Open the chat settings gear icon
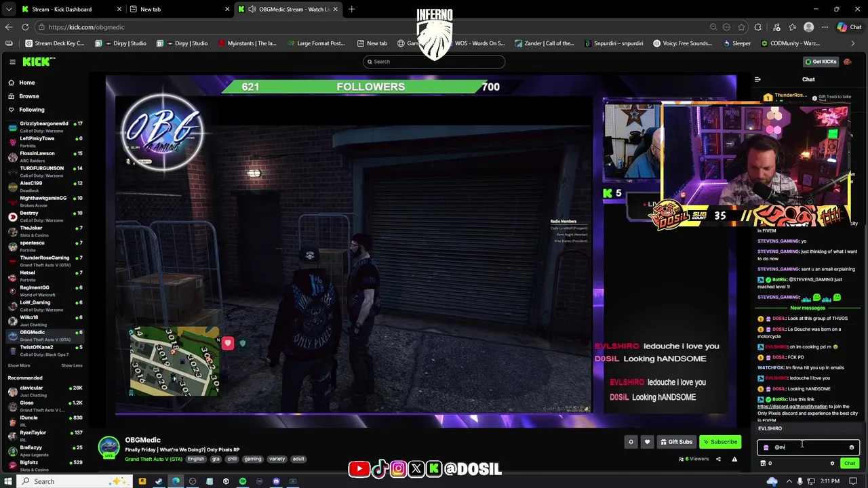 coord(832,464)
